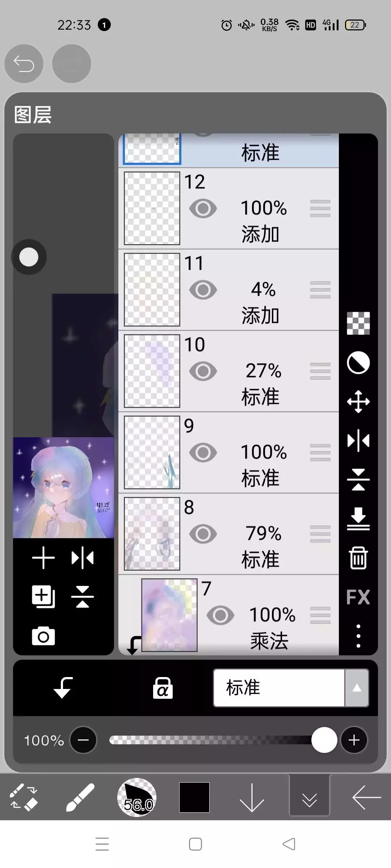Open the brush tool in the bottom toolbar
This screenshot has width=391, height=868.
(80, 797)
